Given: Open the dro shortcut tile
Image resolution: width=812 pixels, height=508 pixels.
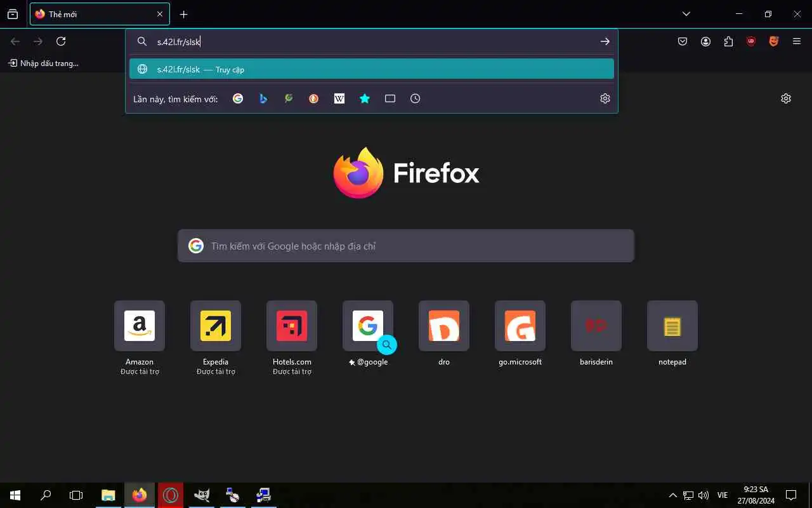Looking at the screenshot, I should click(444, 326).
